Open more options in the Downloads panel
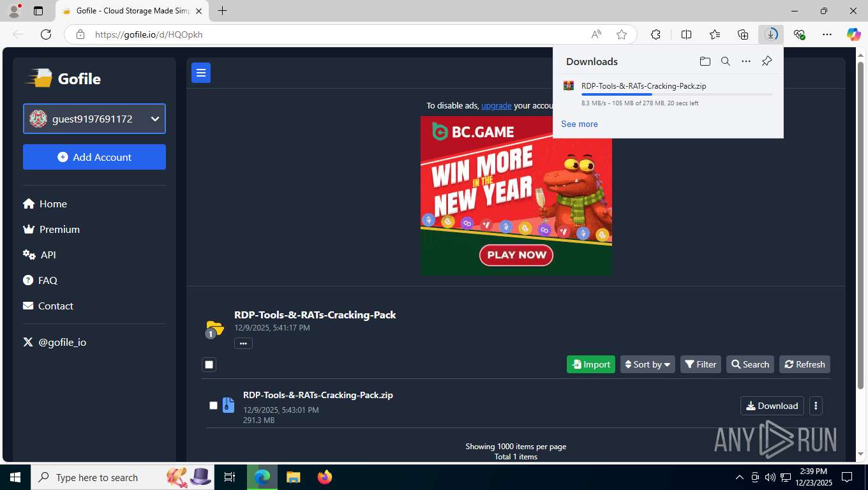The width and height of the screenshot is (868, 490). point(745,61)
